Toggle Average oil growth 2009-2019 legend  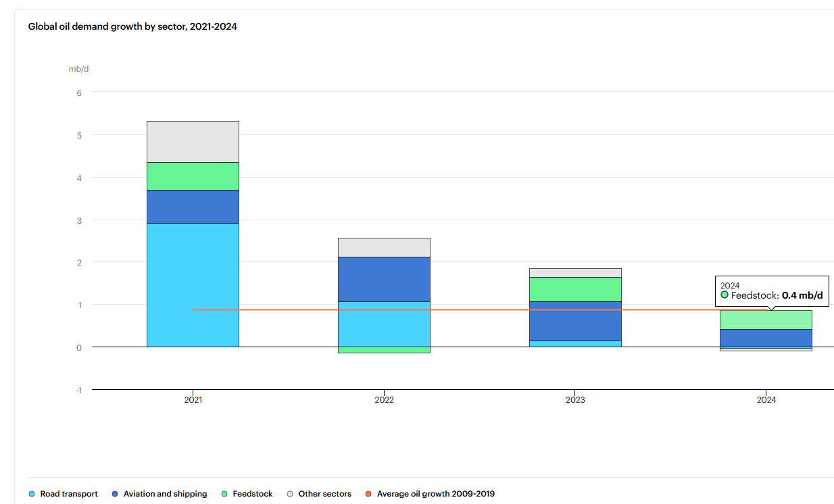tap(430, 494)
